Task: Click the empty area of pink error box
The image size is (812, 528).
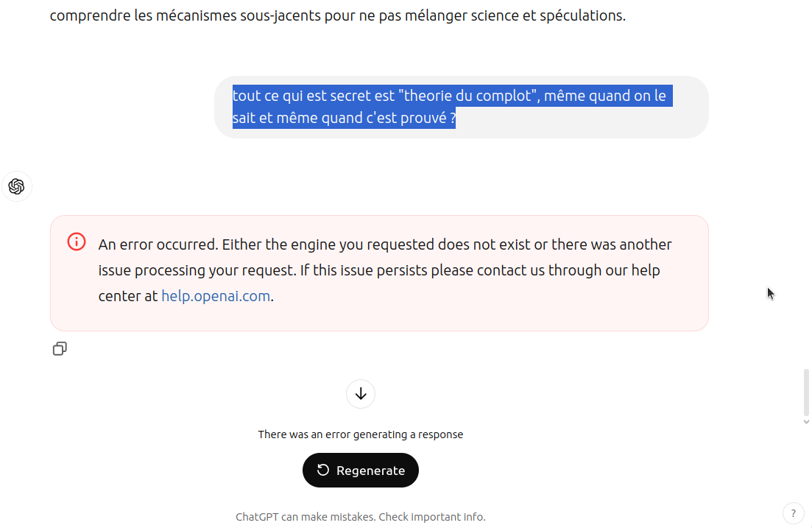Action: (466, 311)
